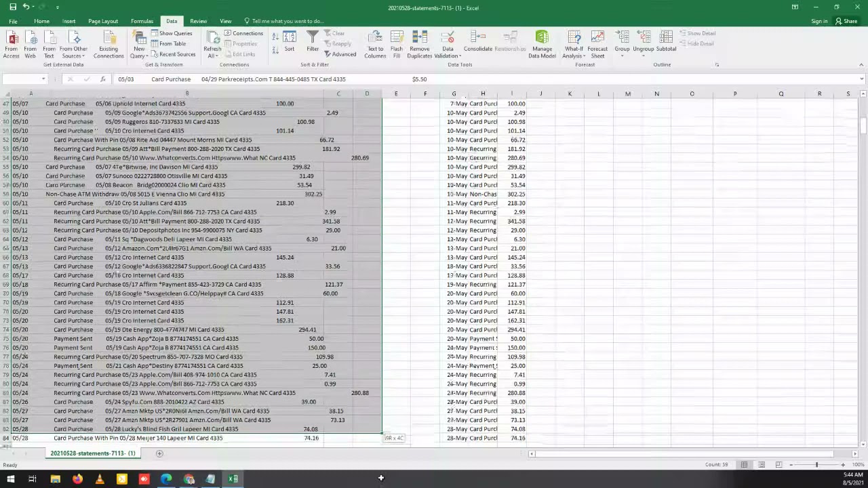868x488 pixels.
Task: Open Consolidate tool
Action: click(x=478, y=42)
